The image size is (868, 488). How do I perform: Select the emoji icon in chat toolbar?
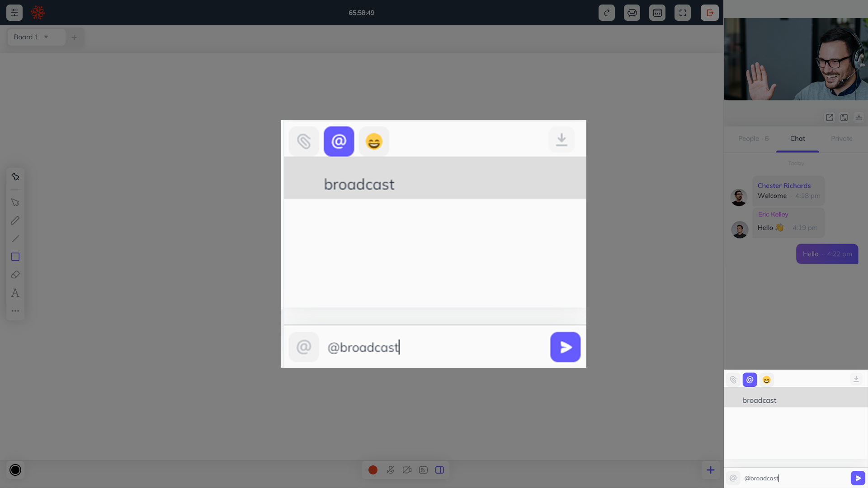click(x=766, y=380)
